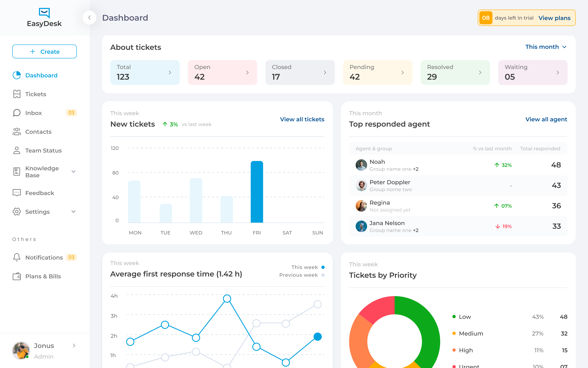Click the Plans & Bills wallet icon
The width and height of the screenshot is (588, 368).
pos(17,276)
